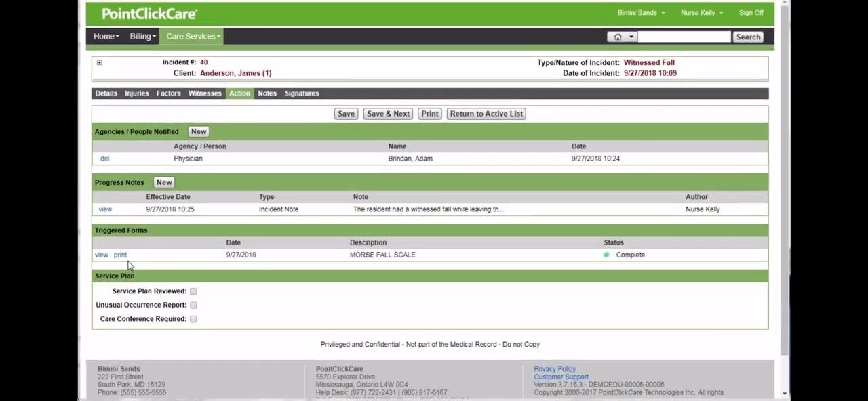Click the incident number 40
Screen dimensions: 868x401
203,62
